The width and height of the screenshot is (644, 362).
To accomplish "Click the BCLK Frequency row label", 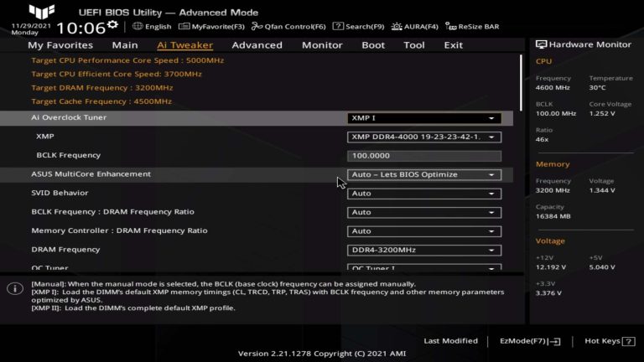I will [x=68, y=155].
